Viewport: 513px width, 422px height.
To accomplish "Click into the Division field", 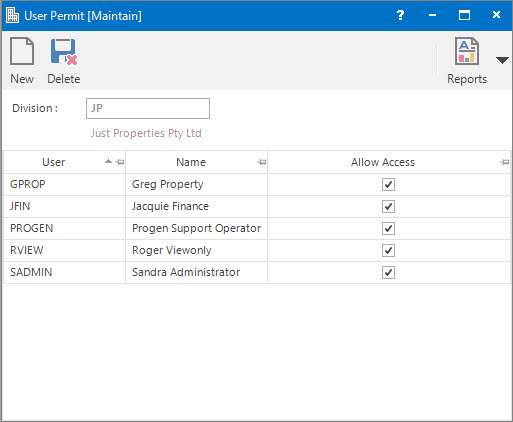I will click(148, 108).
